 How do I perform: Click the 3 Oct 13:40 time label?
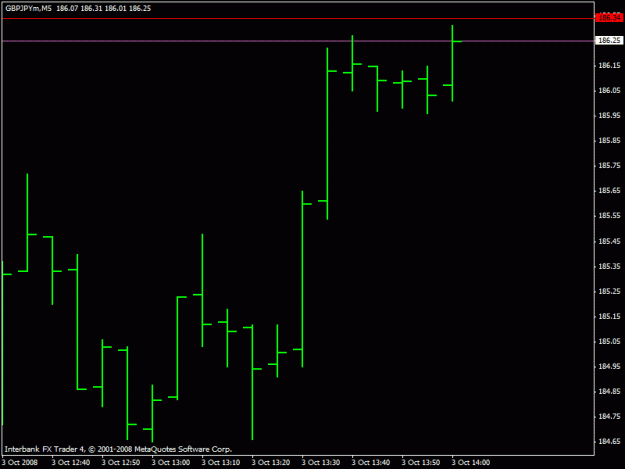tap(371, 463)
